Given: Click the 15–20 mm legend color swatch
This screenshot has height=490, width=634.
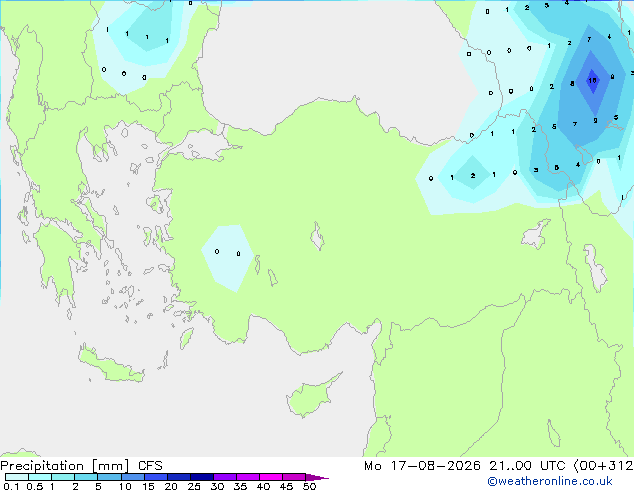Looking at the screenshot, I should click(x=156, y=477).
